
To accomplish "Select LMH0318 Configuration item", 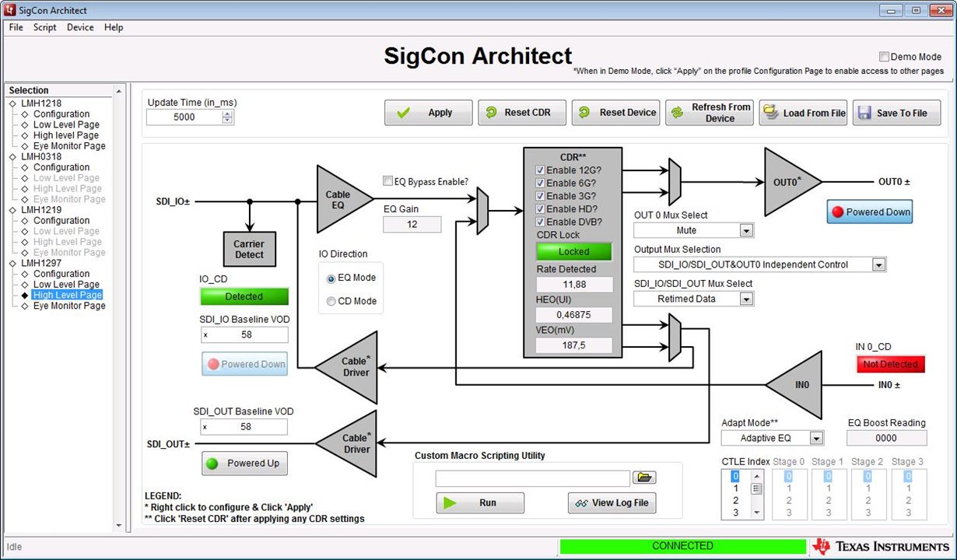I will [61, 167].
